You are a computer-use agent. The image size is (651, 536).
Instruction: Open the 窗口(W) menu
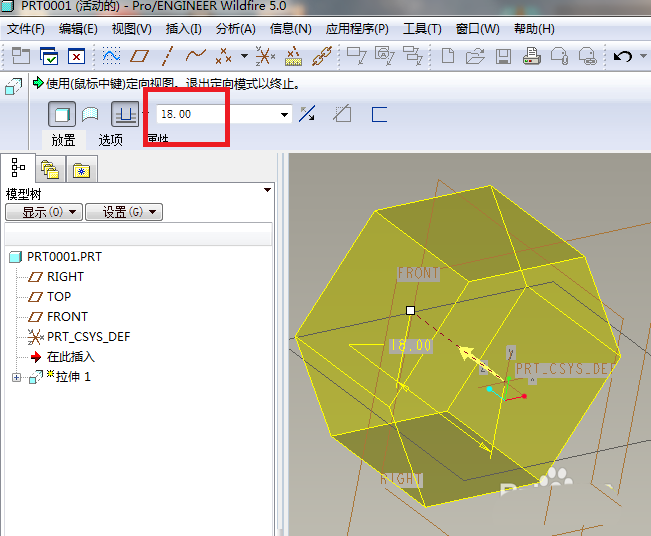477,29
